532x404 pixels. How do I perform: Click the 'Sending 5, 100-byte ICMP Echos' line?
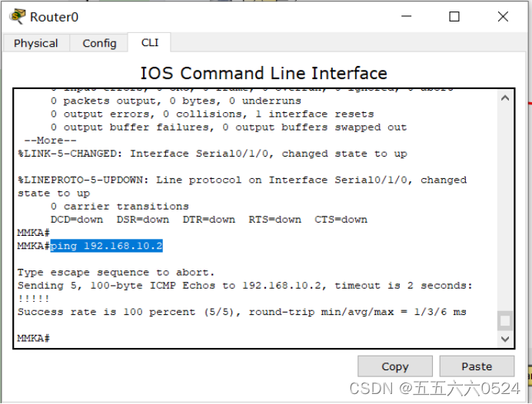[x=244, y=286]
